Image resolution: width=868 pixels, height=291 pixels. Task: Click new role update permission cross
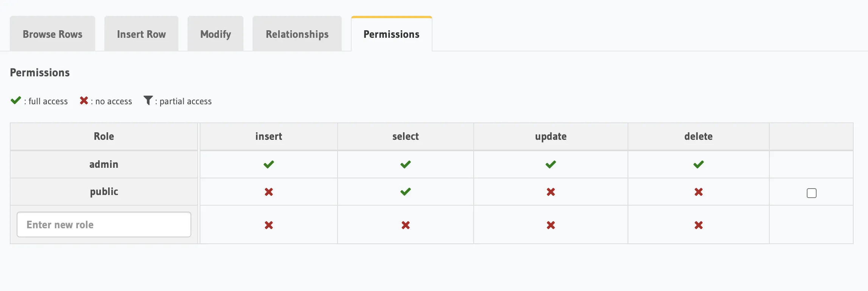pyautogui.click(x=550, y=225)
